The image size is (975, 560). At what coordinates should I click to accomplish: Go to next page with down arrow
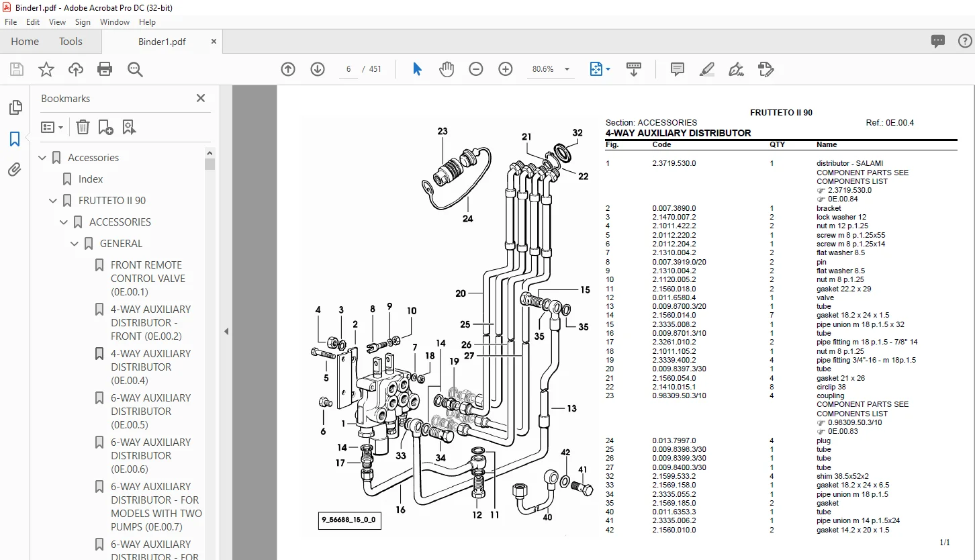318,69
